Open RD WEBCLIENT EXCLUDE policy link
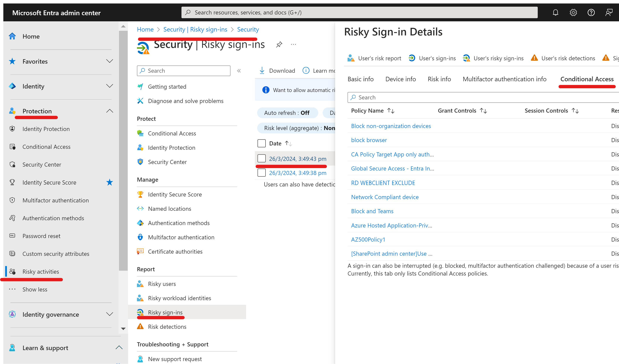The width and height of the screenshot is (619, 364). pyautogui.click(x=383, y=183)
